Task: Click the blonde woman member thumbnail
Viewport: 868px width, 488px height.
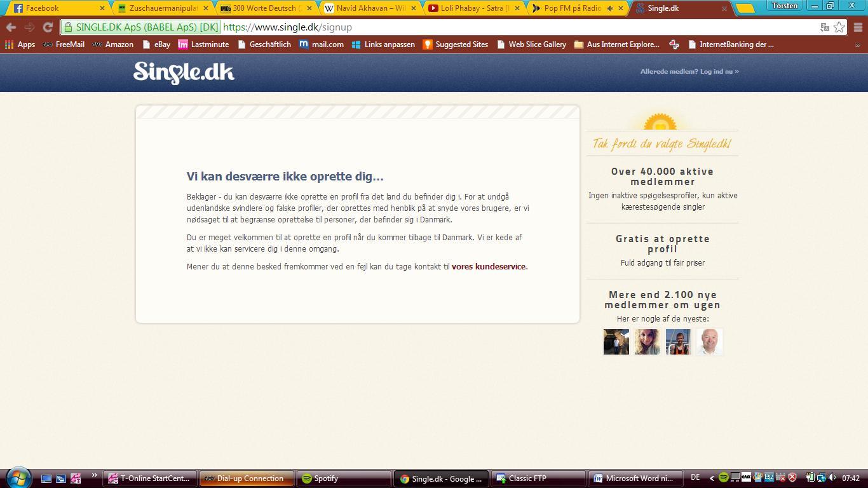Action: coord(647,342)
